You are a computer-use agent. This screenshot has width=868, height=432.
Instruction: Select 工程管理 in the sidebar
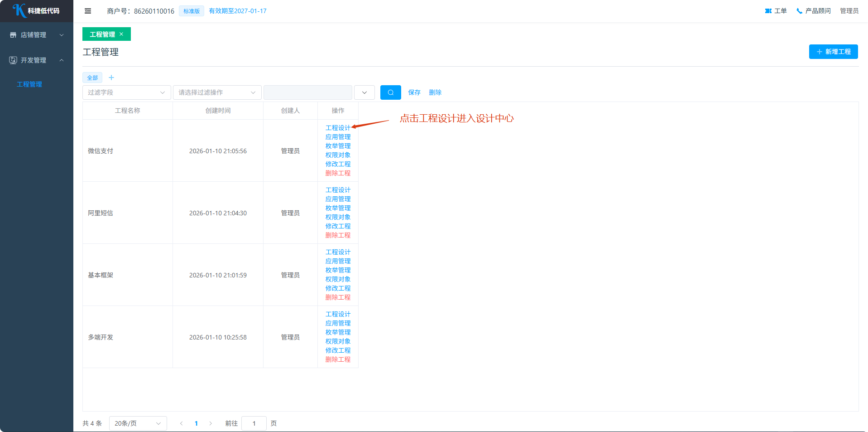[x=29, y=84]
